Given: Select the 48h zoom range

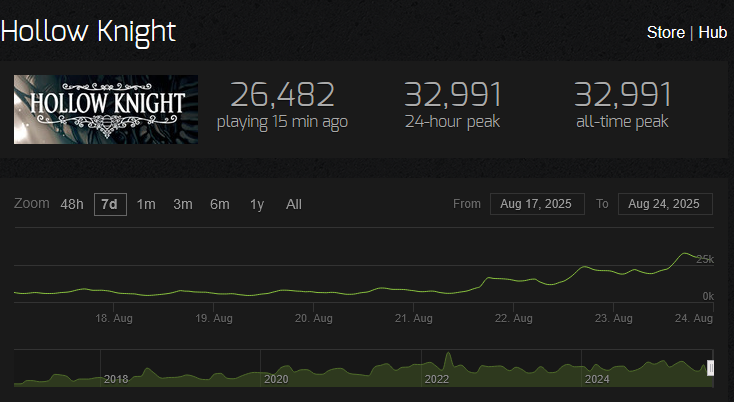Looking at the screenshot, I should 72,205.
